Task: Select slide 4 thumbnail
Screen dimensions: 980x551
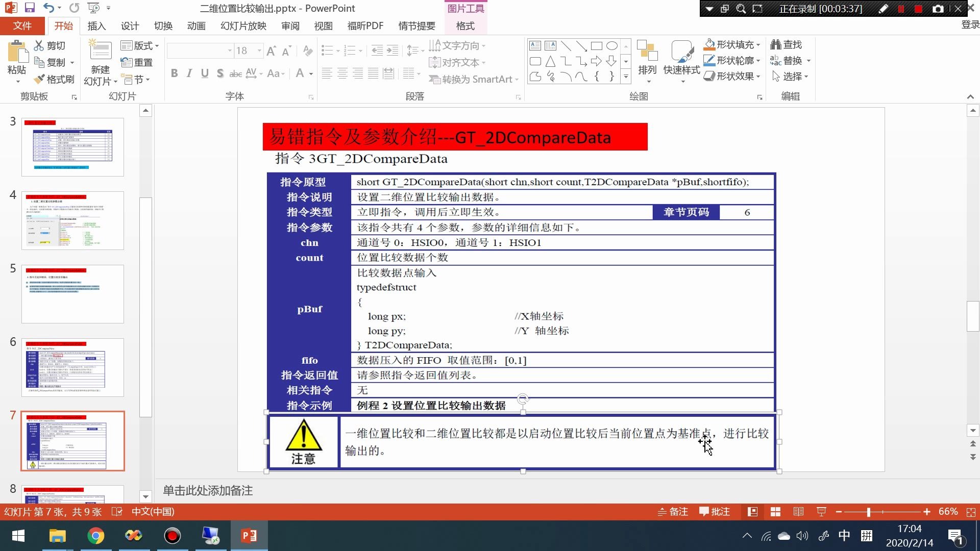Action: 72,220
